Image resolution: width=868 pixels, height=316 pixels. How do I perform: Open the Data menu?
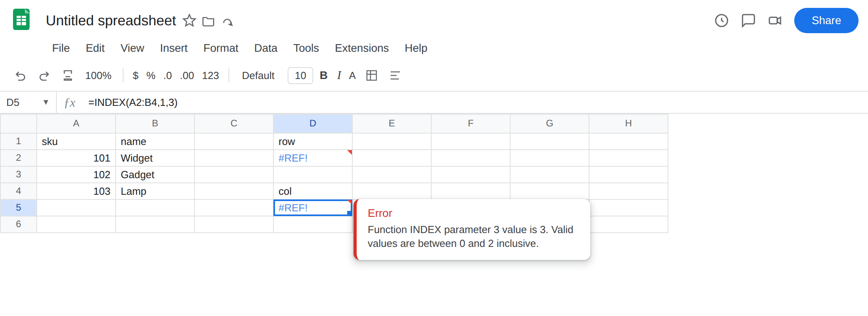pos(266,48)
